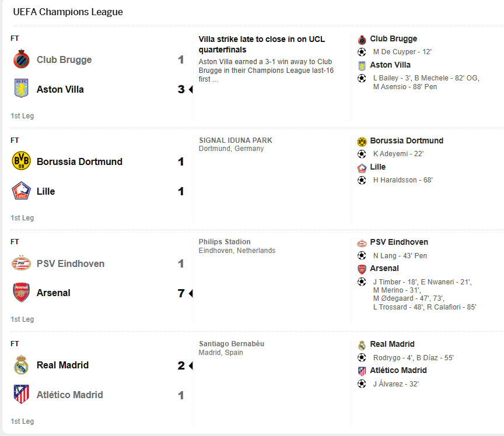Click small Aston Villa crest in scorers column
Image resolution: width=504 pixels, height=436 pixels.
362,65
